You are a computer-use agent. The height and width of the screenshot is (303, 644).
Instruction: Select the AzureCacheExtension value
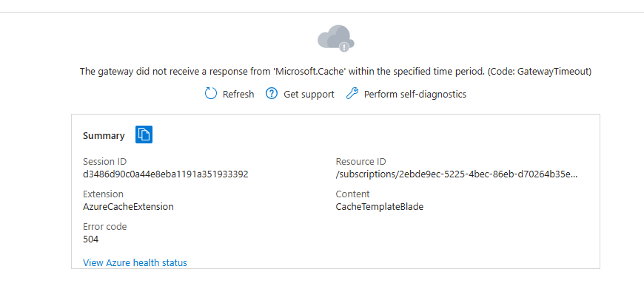tap(128, 207)
